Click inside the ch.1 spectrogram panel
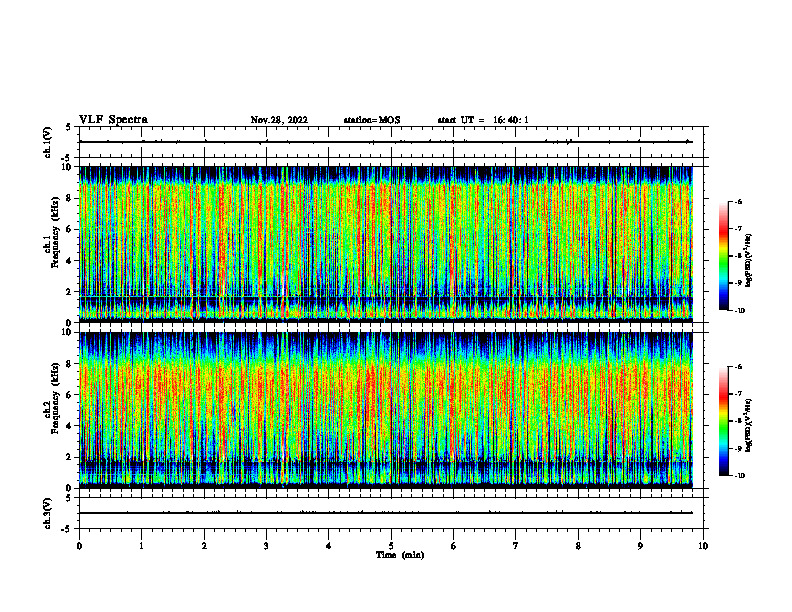Viewport: 792px width, 612px height. click(x=386, y=244)
